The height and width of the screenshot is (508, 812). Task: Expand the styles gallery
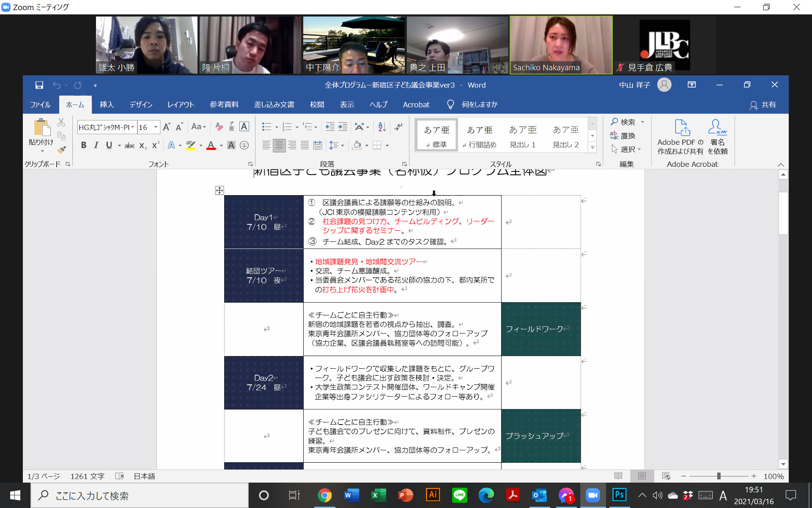[x=593, y=148]
